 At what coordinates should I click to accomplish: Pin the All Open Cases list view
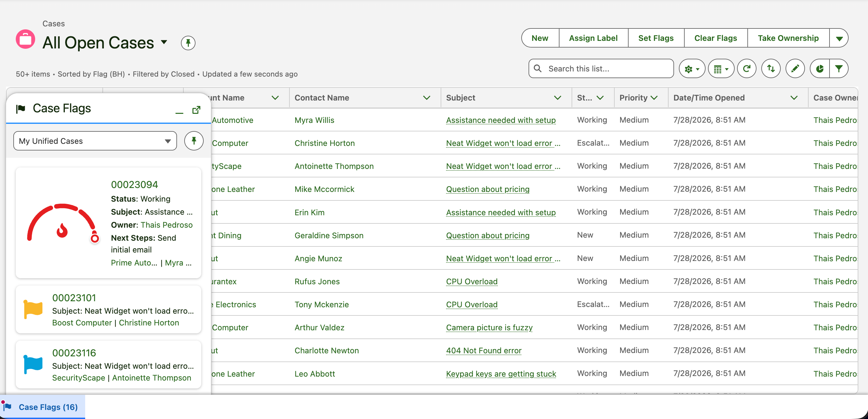188,43
